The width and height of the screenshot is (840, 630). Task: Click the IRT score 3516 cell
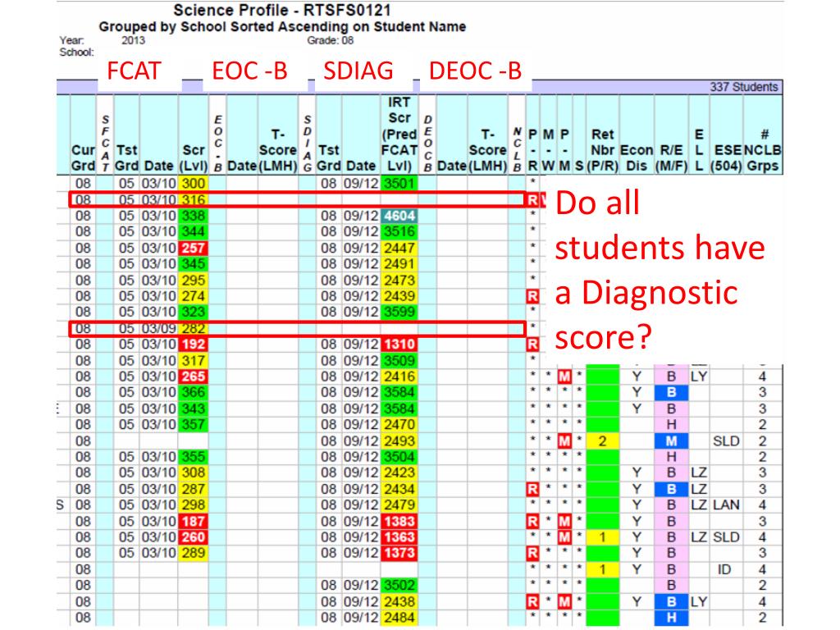[399, 232]
